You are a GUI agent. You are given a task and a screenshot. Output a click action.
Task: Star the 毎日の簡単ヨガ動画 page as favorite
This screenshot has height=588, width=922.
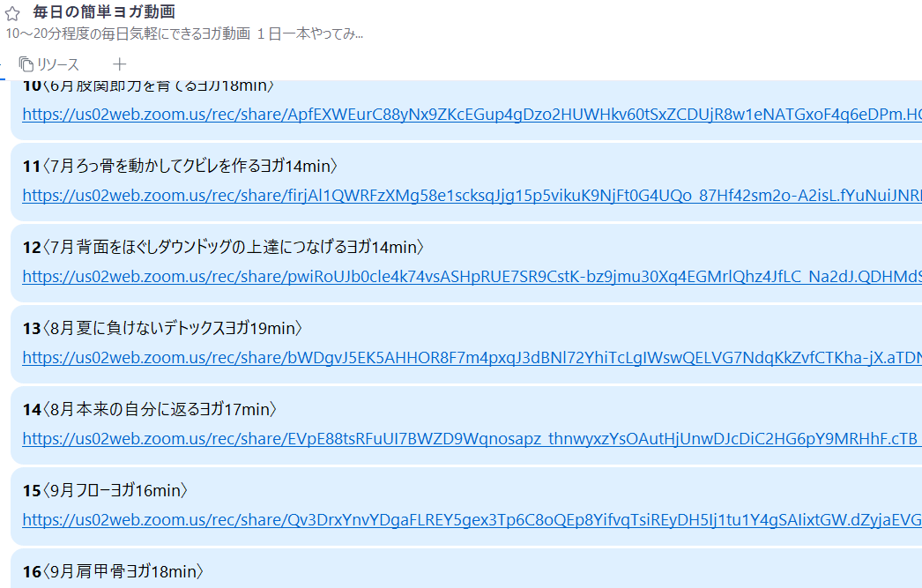[x=12, y=13]
